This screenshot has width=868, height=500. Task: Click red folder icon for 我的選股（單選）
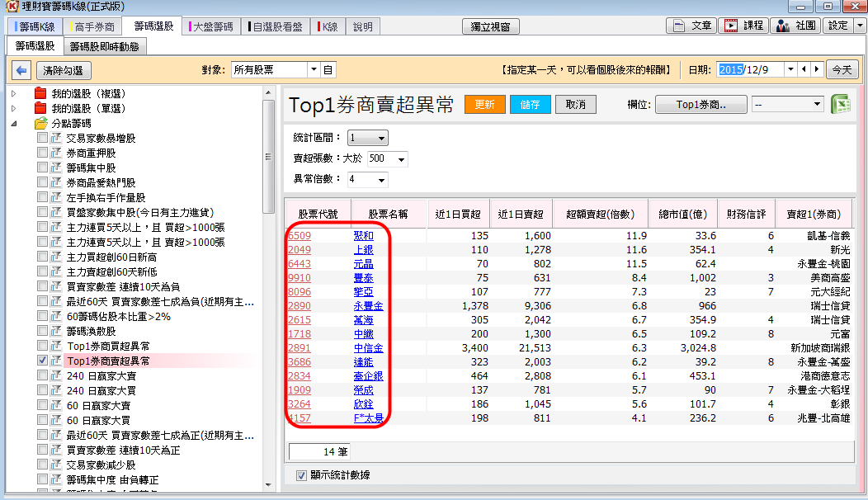40,109
